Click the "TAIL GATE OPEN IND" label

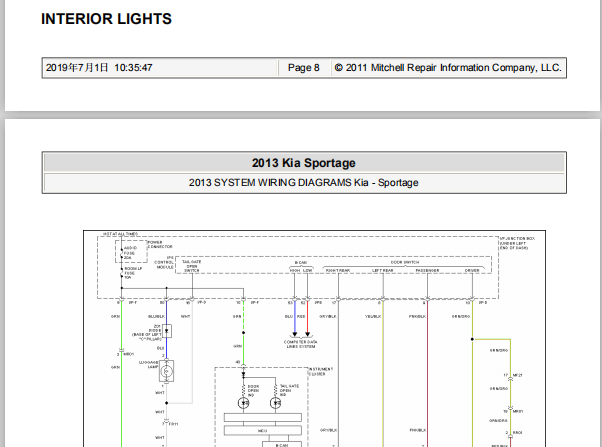coord(289,390)
